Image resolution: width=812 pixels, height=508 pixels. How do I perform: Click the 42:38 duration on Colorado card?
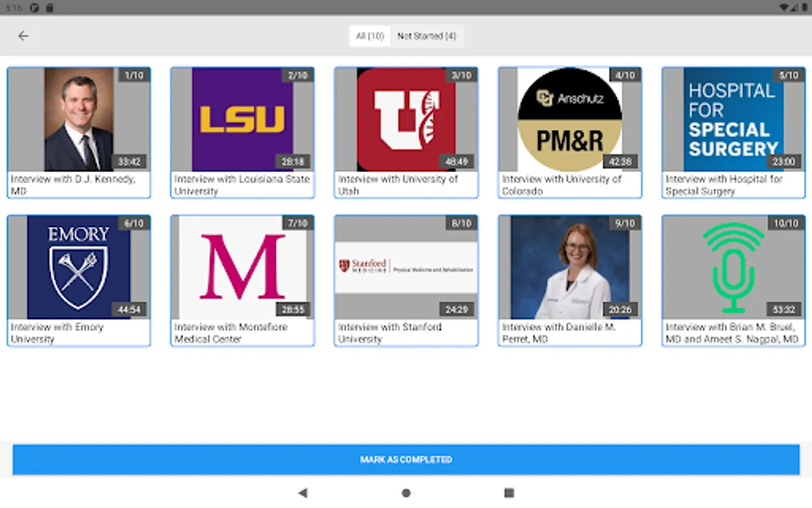[620, 162]
